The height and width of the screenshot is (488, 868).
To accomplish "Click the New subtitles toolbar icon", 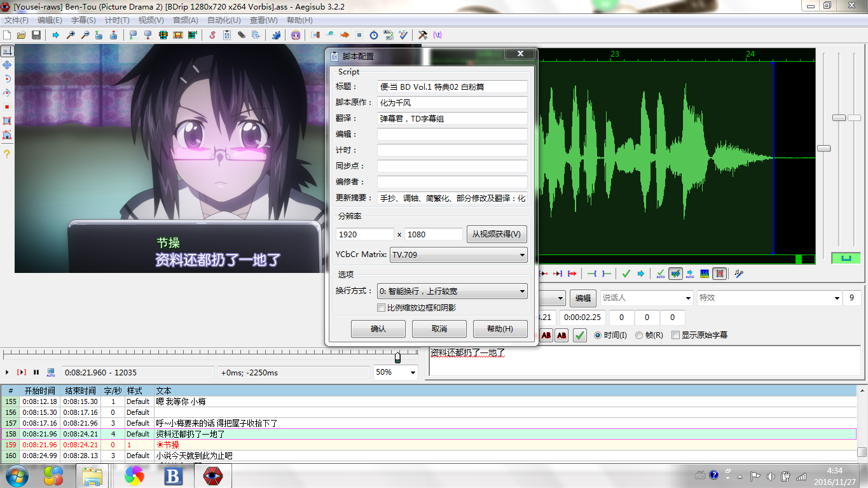I will (6, 35).
